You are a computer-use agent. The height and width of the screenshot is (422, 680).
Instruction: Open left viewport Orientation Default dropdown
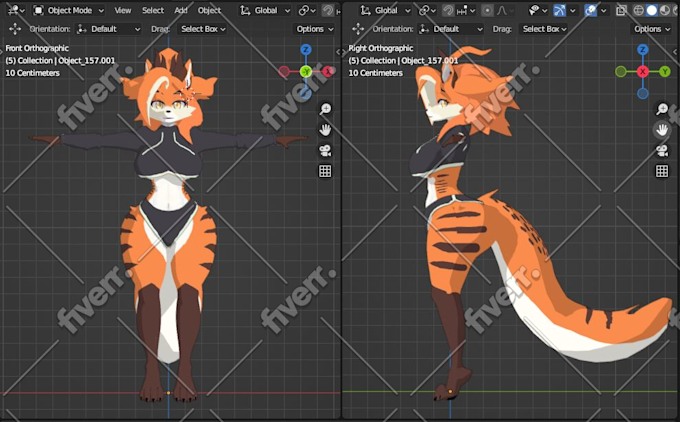pos(108,29)
